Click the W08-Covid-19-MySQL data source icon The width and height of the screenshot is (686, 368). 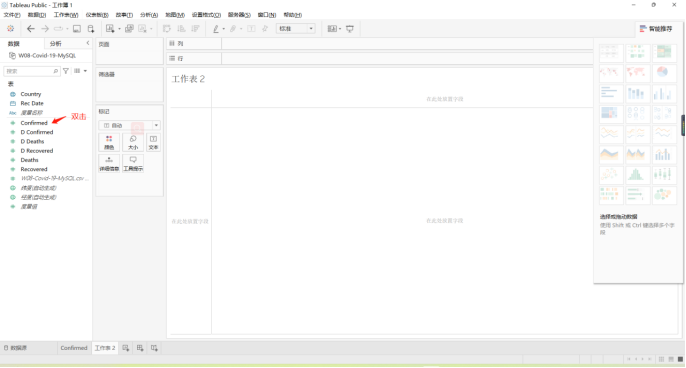coord(12,56)
